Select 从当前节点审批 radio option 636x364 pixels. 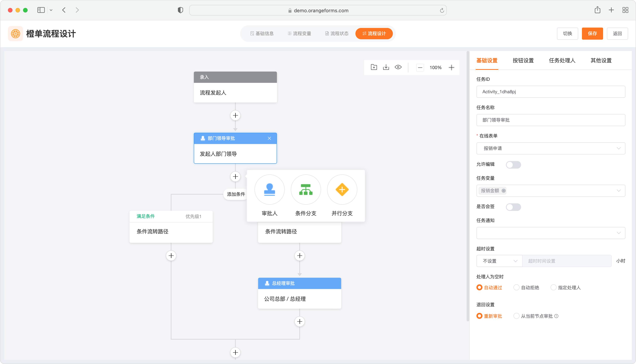click(x=516, y=316)
